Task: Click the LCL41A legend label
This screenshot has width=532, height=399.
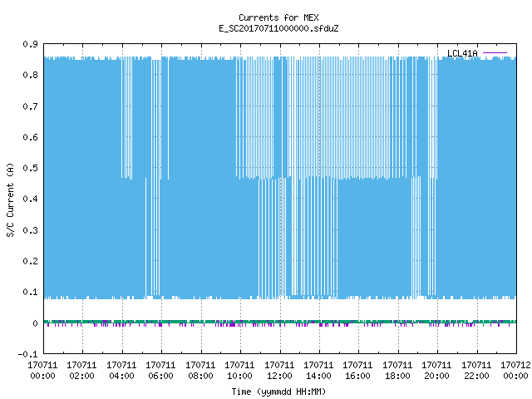Action: point(462,53)
